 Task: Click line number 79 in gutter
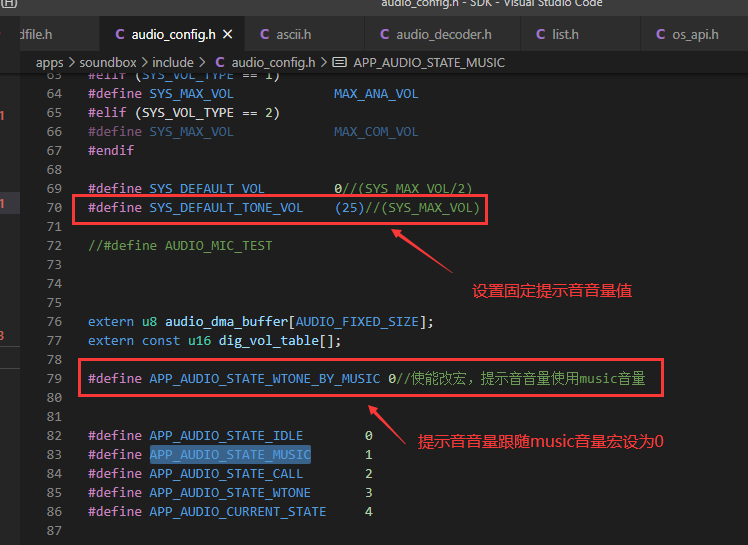tap(54, 378)
